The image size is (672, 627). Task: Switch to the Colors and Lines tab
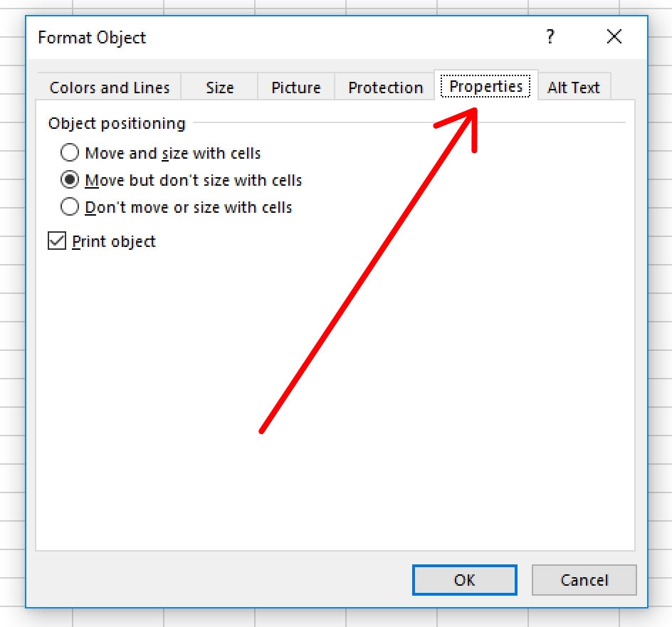(110, 88)
